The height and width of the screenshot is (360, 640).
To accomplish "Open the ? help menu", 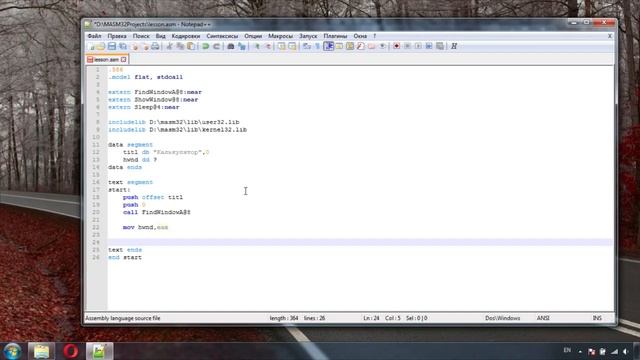I will pyautogui.click(x=374, y=36).
